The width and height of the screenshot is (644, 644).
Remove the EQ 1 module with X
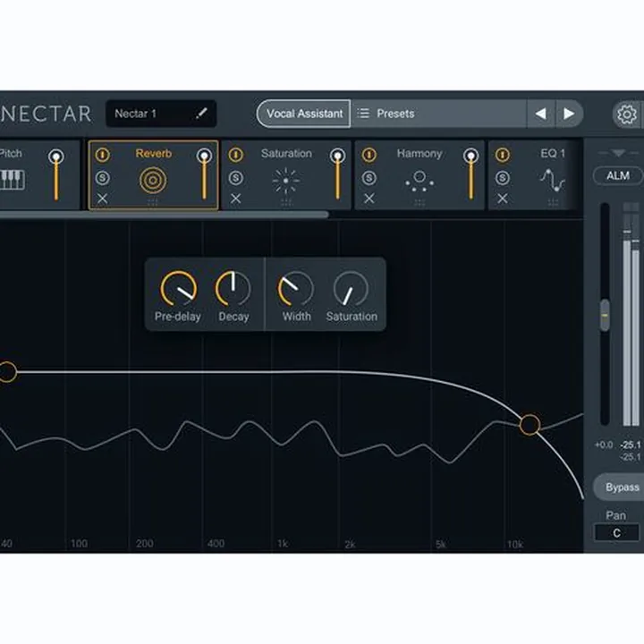point(503,199)
